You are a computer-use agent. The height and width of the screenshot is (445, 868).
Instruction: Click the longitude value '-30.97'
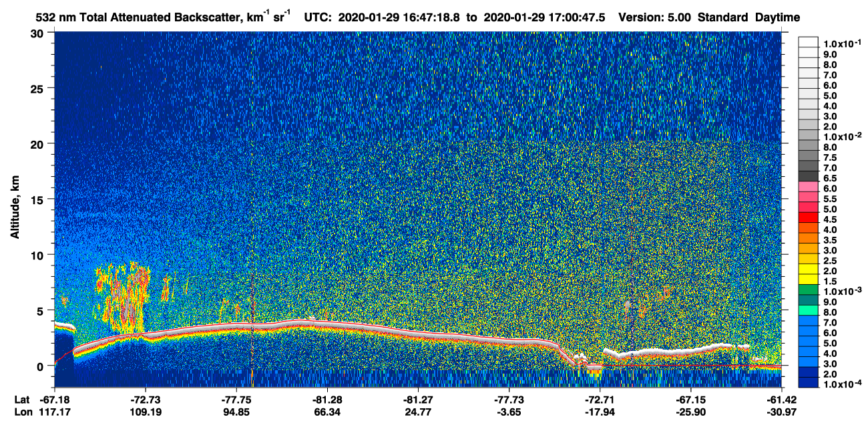(782, 412)
